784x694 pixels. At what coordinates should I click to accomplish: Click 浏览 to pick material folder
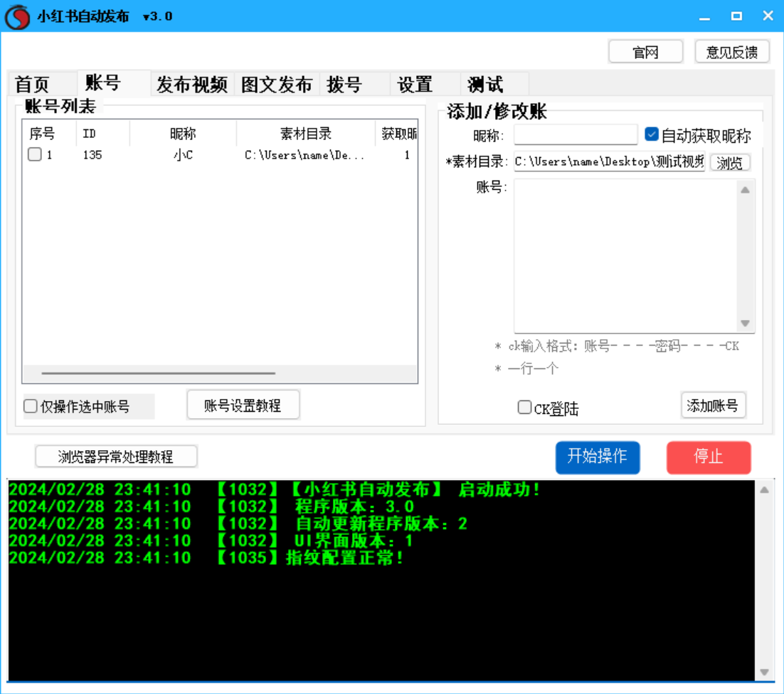pyautogui.click(x=729, y=162)
